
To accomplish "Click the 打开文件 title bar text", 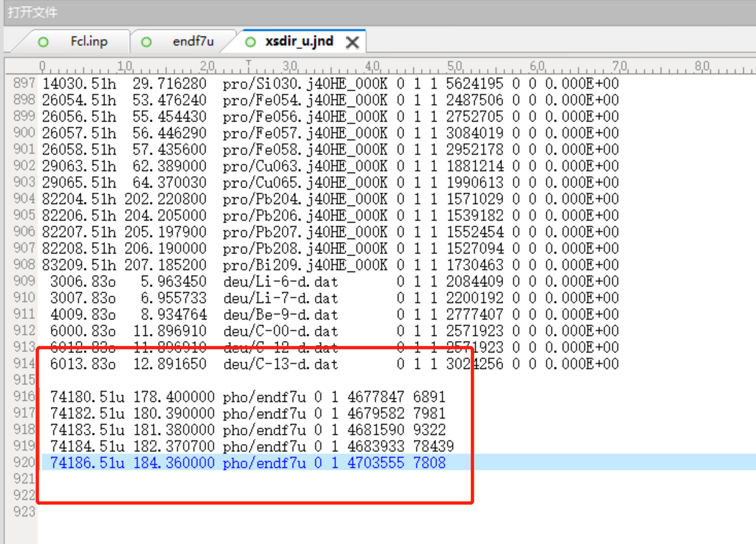I will 33,12.
